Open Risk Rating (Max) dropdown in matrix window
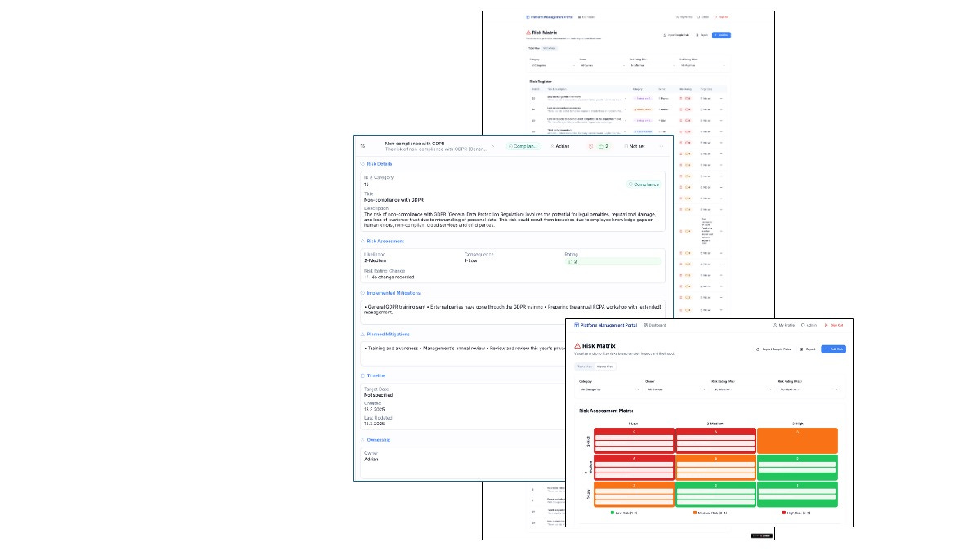The width and height of the screenshot is (980, 551). point(809,389)
